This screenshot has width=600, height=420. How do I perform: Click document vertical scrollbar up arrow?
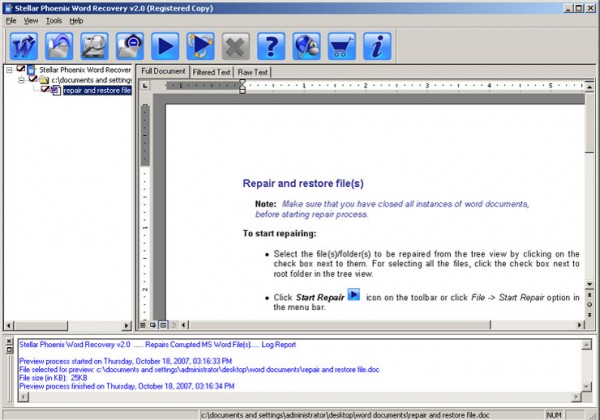(x=589, y=87)
